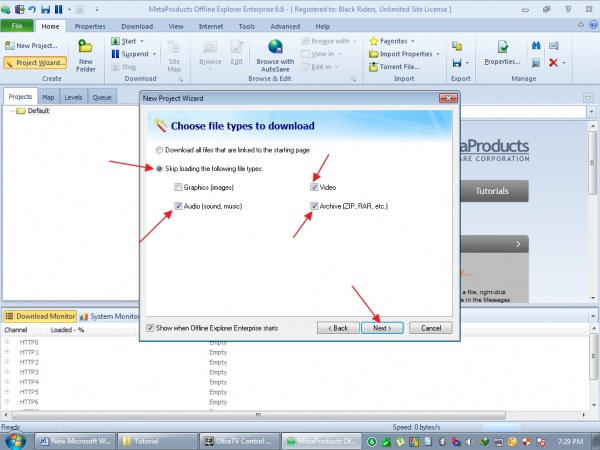Open the address bar dropdown arrow

click(592, 112)
